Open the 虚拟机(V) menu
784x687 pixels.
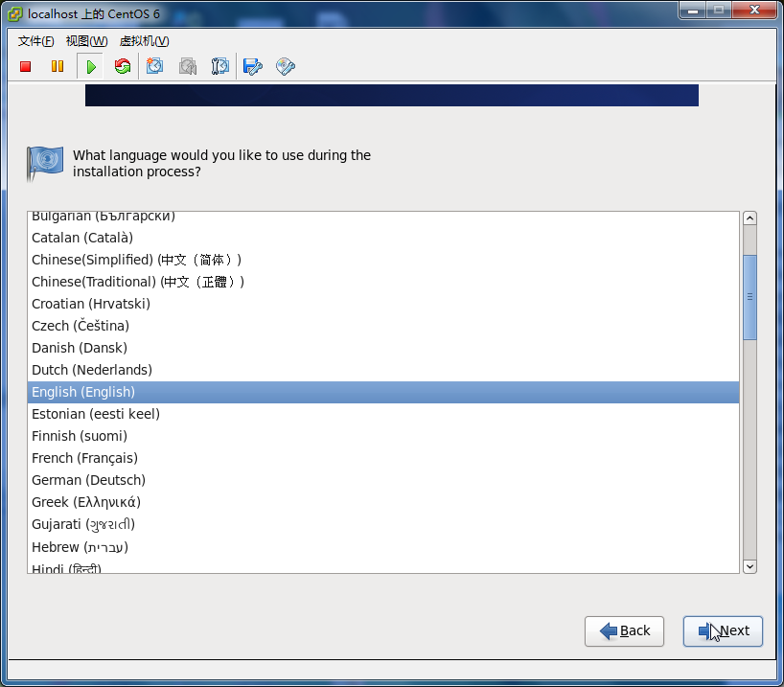pos(144,41)
